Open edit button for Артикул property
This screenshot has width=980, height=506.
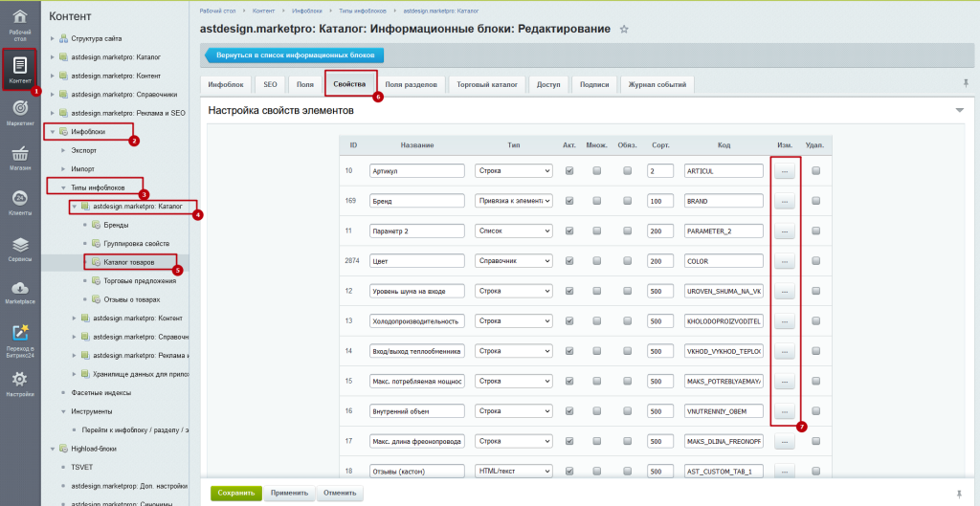point(785,170)
